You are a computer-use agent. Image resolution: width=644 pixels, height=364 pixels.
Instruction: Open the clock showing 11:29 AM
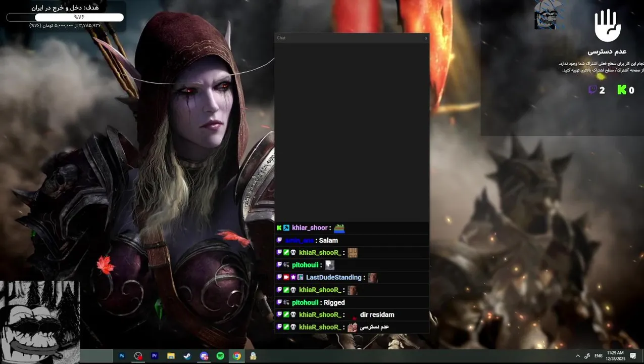(x=615, y=356)
